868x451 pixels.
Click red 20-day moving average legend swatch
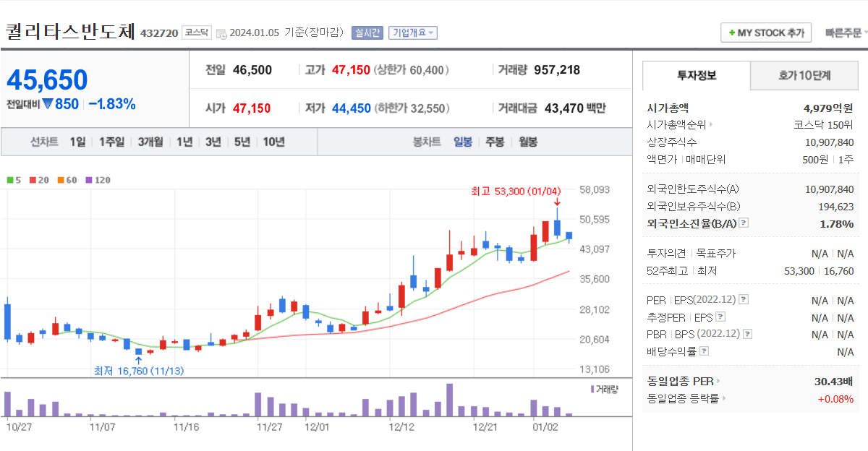click(33, 180)
